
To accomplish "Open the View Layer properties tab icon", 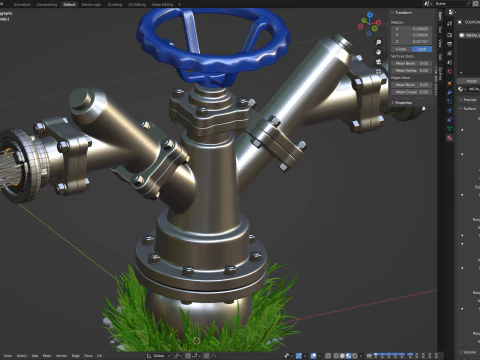I will point(450,53).
